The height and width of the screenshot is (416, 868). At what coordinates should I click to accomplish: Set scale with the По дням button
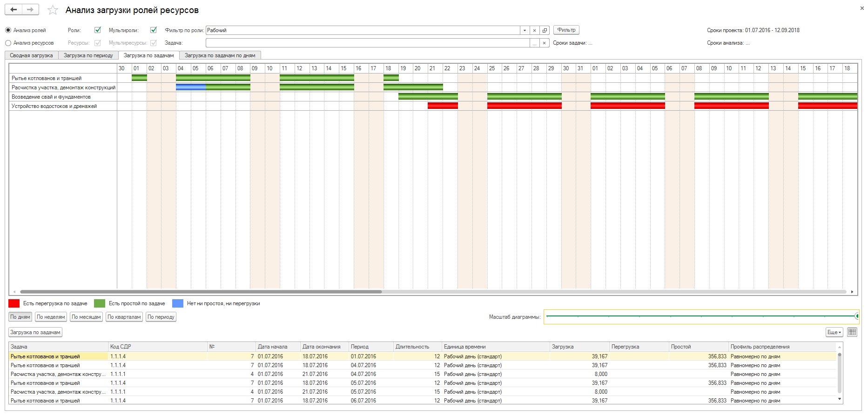click(x=20, y=317)
